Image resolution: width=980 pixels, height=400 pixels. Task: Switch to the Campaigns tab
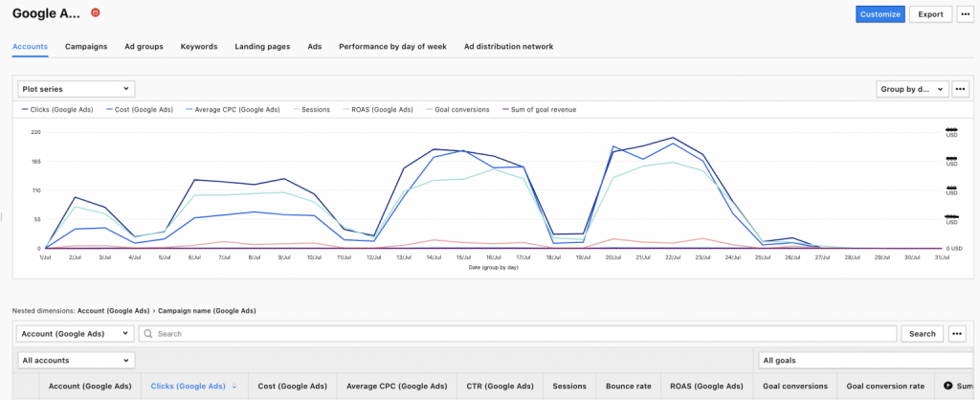86,46
